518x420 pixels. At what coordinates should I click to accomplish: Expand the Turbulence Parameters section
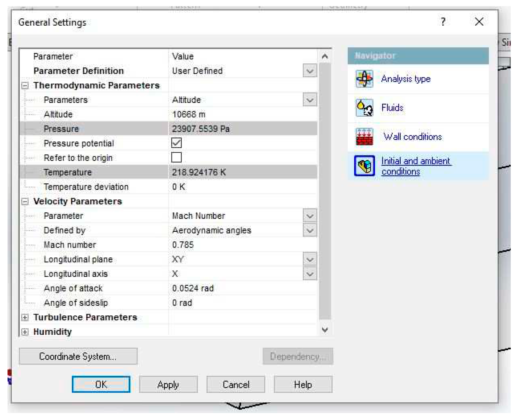click(25, 317)
